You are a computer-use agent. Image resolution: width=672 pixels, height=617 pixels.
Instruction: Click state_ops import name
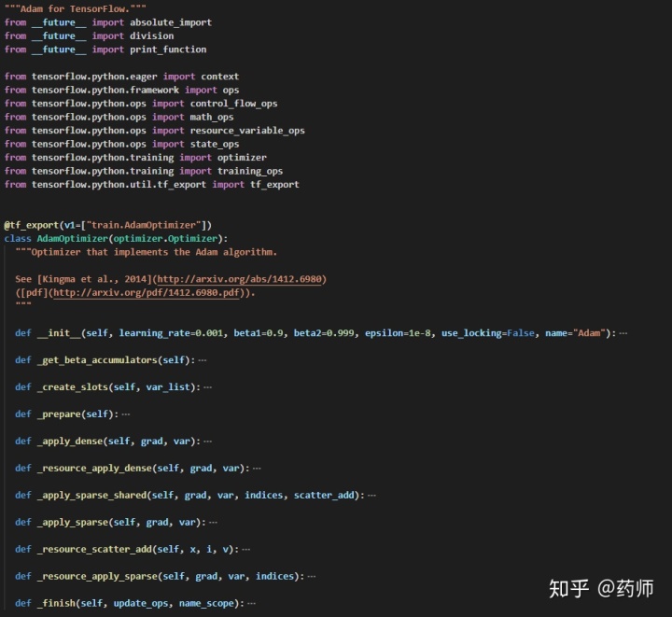point(215,144)
